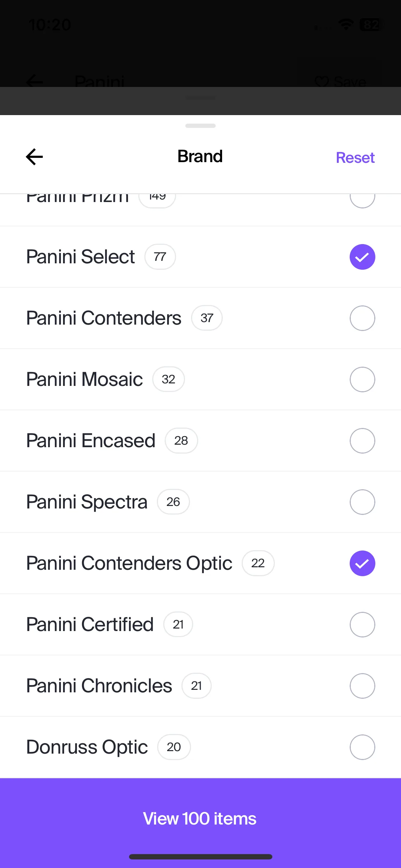The image size is (401, 868).
Task: Check the Donruss Optic option
Action: (362, 747)
